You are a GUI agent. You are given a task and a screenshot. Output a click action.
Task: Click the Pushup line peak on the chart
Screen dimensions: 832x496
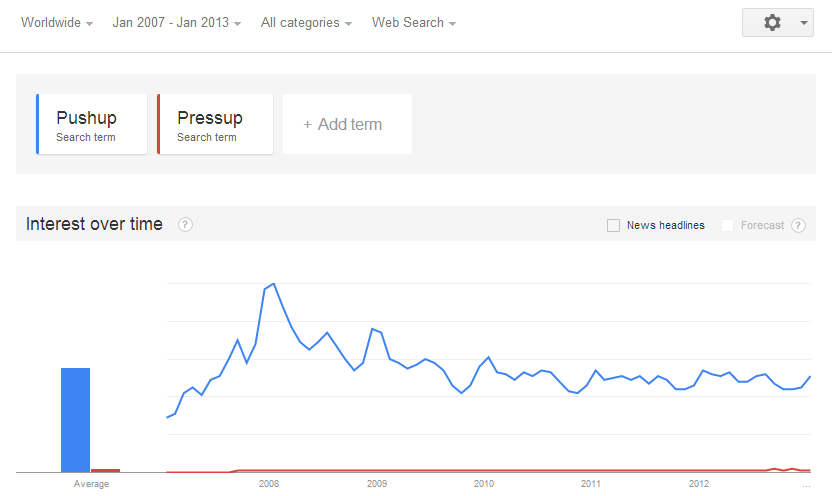tap(273, 284)
